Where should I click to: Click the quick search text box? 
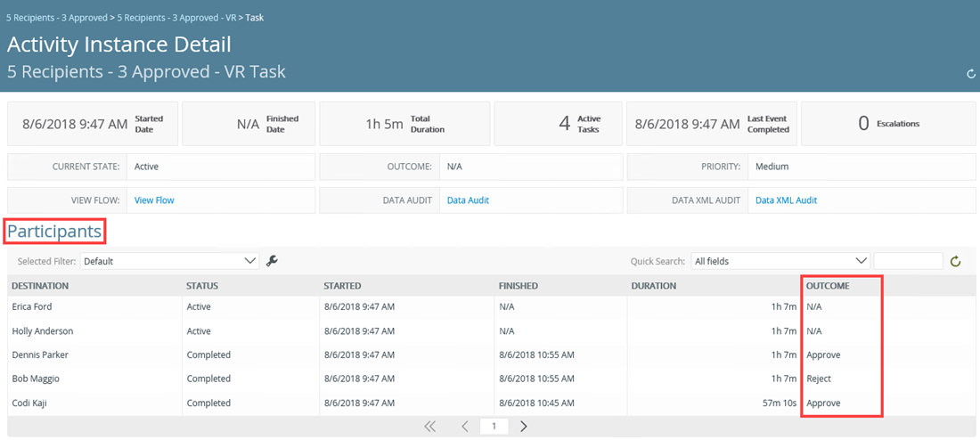pos(908,261)
